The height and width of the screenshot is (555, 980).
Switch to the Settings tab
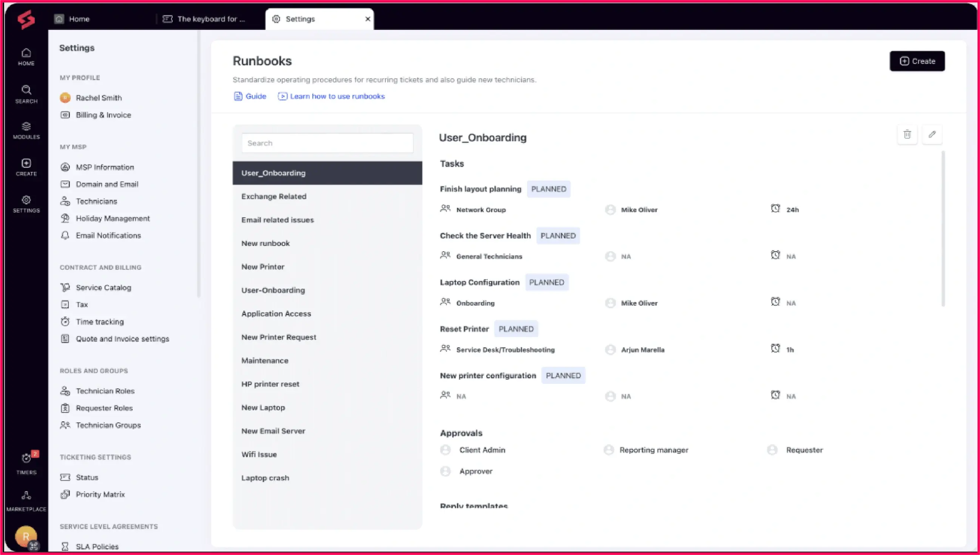(x=301, y=19)
